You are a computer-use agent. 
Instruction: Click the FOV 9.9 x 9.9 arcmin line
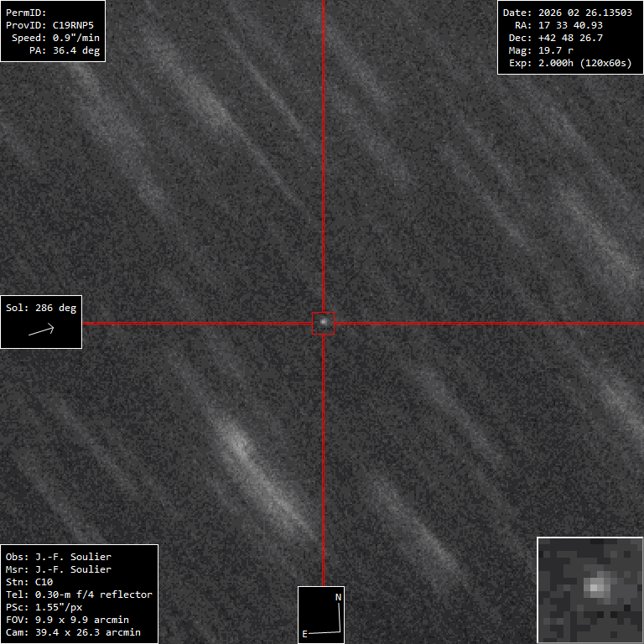click(x=67, y=620)
